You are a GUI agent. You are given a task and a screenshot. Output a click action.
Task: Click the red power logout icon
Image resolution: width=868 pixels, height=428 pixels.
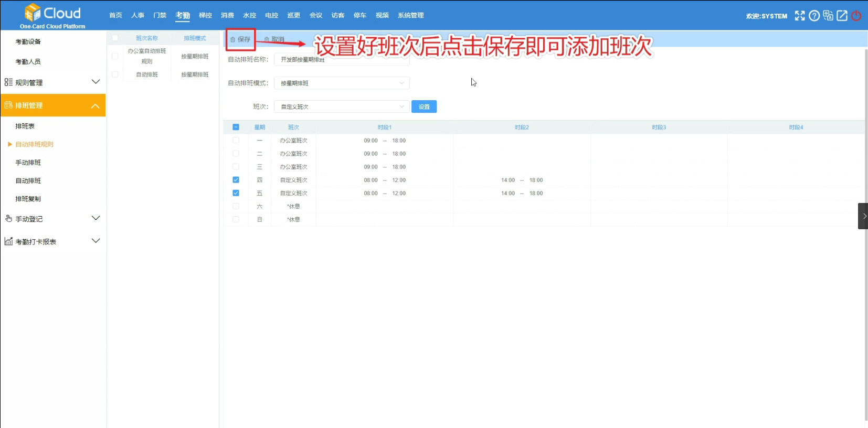coord(856,16)
